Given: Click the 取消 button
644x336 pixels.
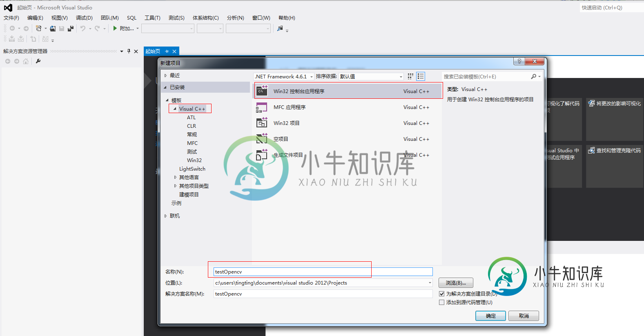Looking at the screenshot, I should coord(524,316).
